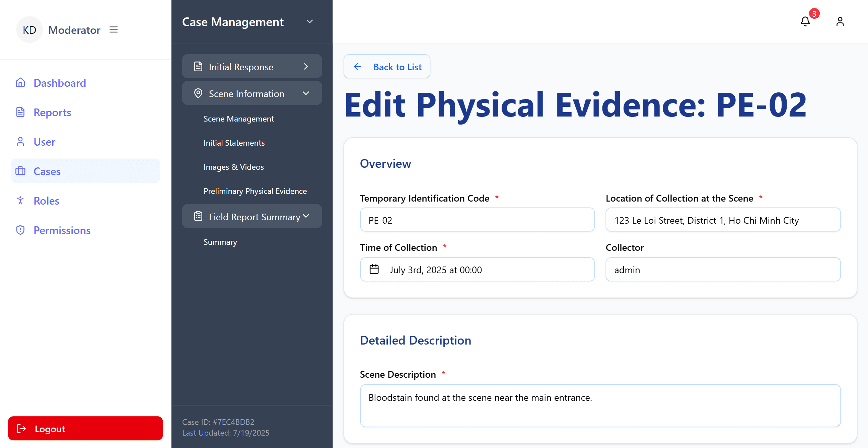Click the Scene Information location pin icon

198,93
